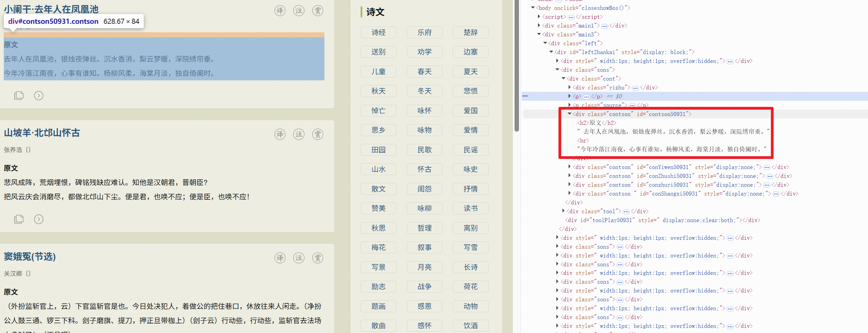868x333 pixels.
Task: Click the 注 annotation icon for 山坡羊·北邙山怀古
Action: point(299,134)
